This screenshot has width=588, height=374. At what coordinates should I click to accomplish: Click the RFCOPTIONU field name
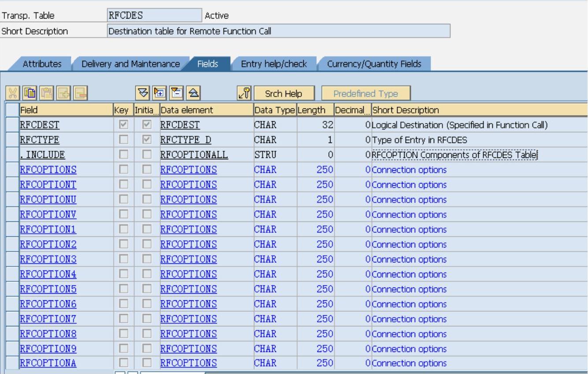point(48,199)
